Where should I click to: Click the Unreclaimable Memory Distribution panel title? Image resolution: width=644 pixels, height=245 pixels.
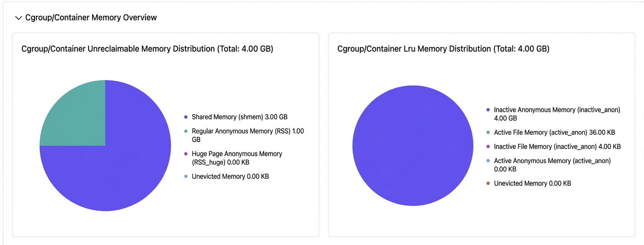147,49
